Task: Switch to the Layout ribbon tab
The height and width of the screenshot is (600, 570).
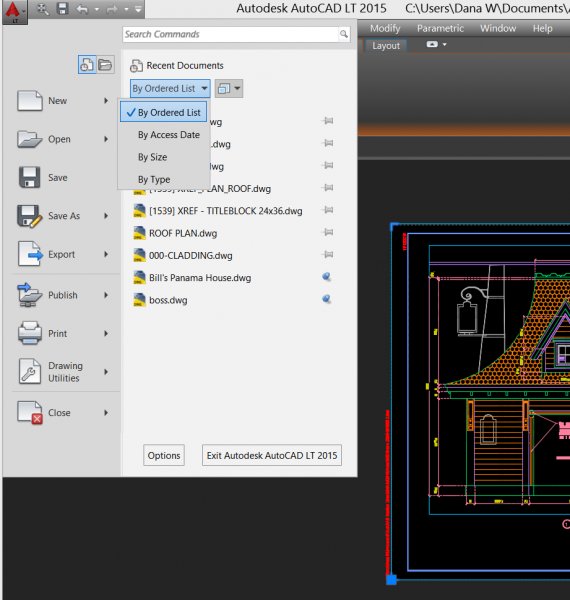Action: tap(386, 46)
